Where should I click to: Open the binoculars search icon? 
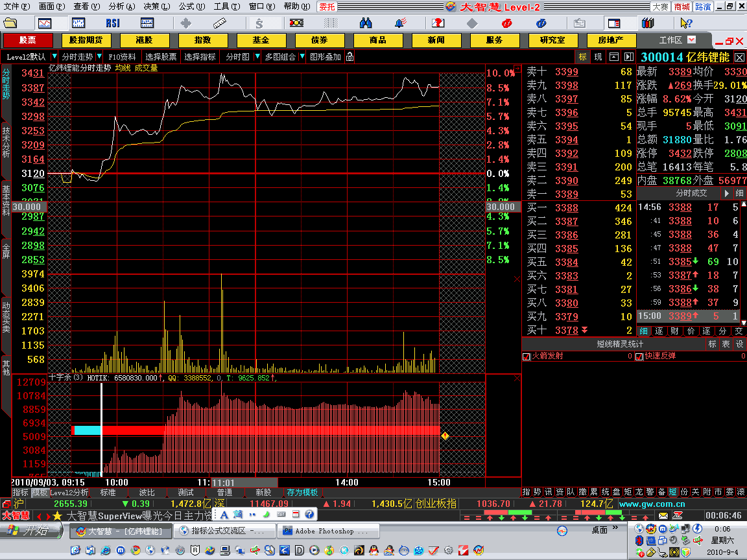(x=366, y=23)
